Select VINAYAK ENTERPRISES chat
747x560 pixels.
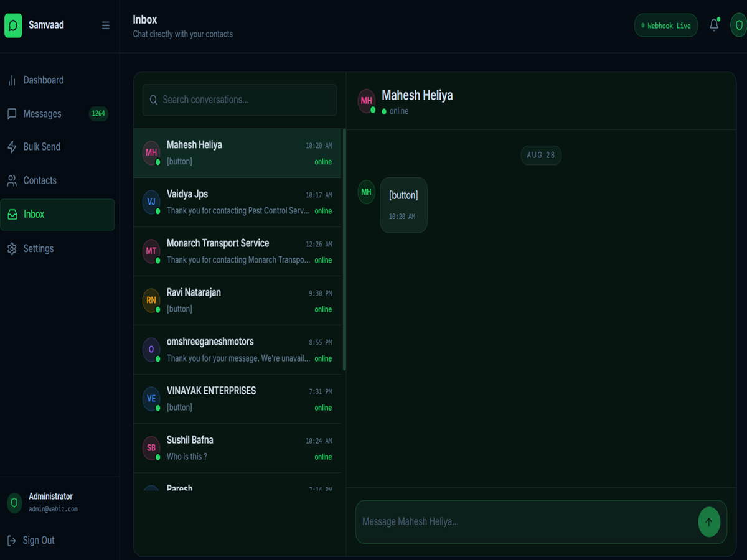237,399
